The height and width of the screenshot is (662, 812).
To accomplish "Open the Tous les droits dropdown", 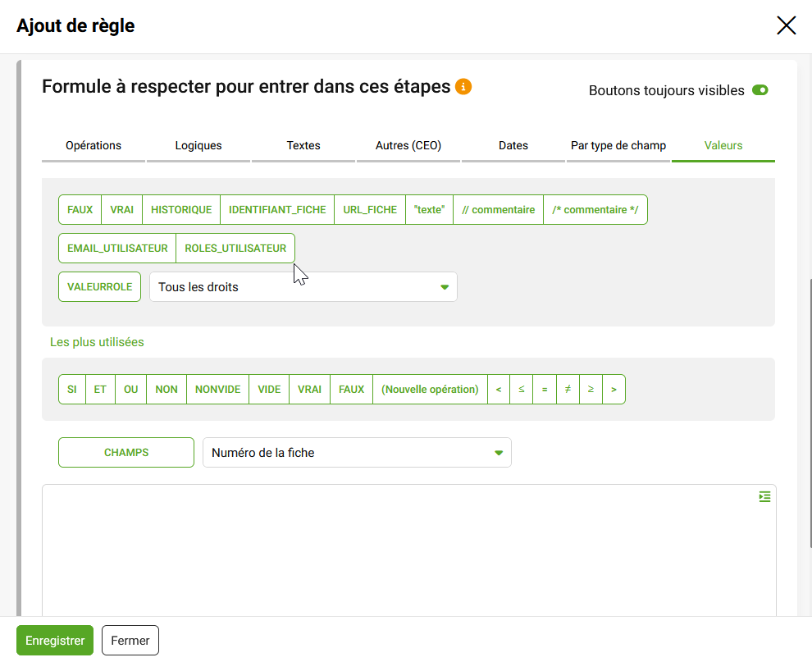I will pos(303,287).
